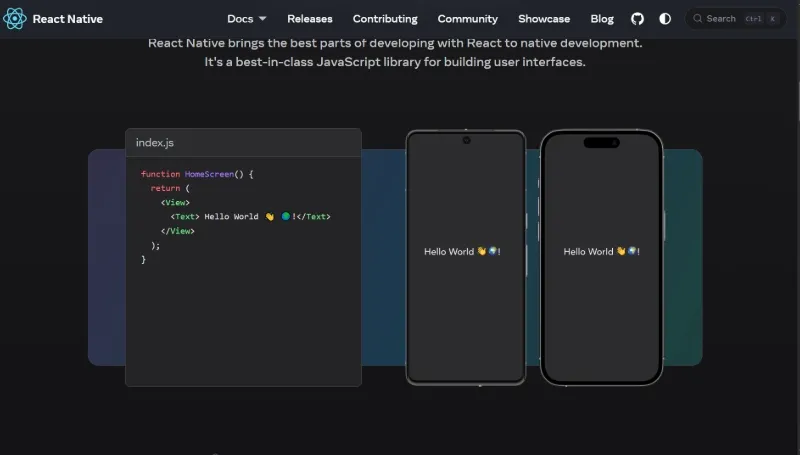Image resolution: width=800 pixels, height=455 pixels.
Task: Click the opening <View> tag line
Action: click(175, 203)
